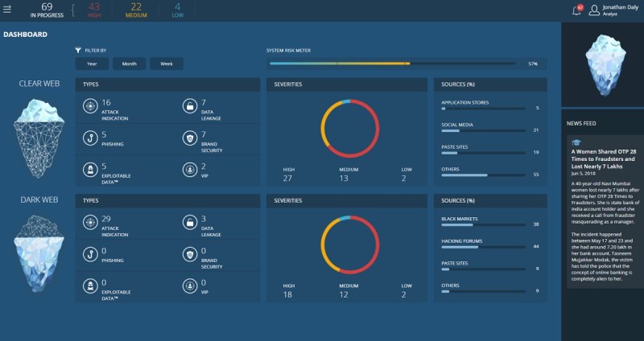This screenshot has height=341, width=644.
Task: Select Clear Web Brand Security shield icon
Action: pyautogui.click(x=190, y=138)
